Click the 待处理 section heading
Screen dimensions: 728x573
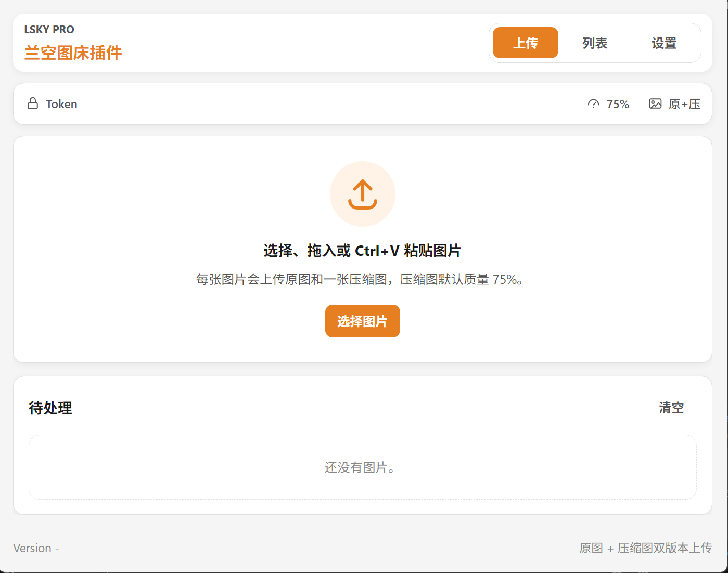[x=50, y=408]
